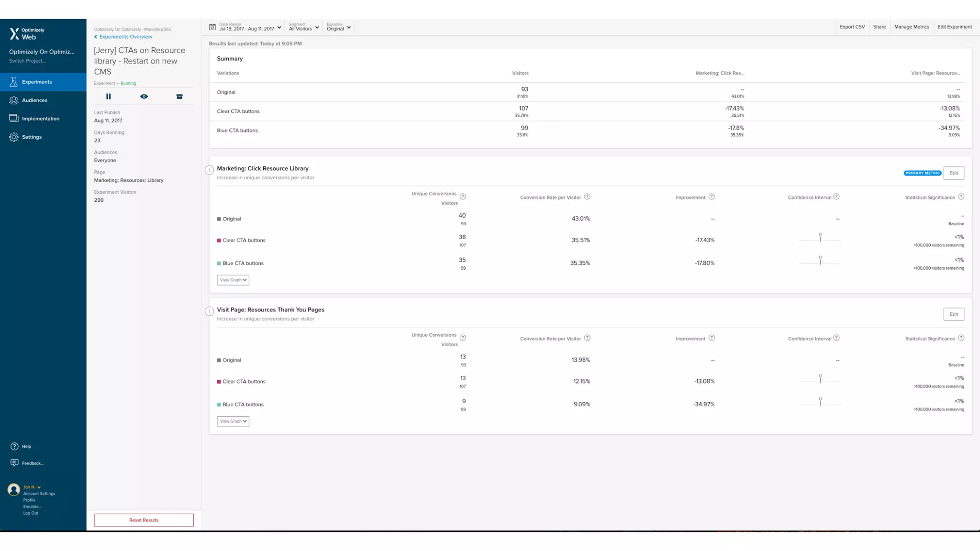Open the Help icon in sidebar

(x=14, y=446)
